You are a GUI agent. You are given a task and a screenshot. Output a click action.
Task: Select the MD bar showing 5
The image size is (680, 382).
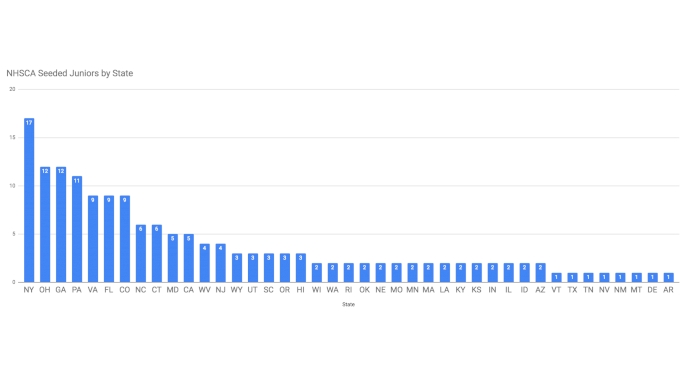(x=173, y=258)
